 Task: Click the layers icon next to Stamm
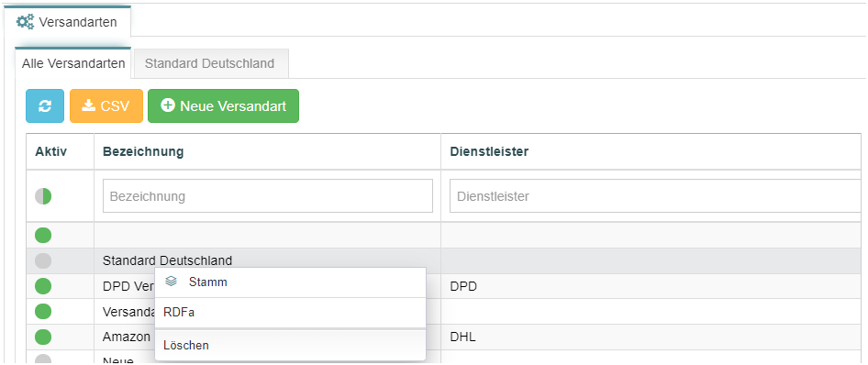pyautogui.click(x=171, y=282)
